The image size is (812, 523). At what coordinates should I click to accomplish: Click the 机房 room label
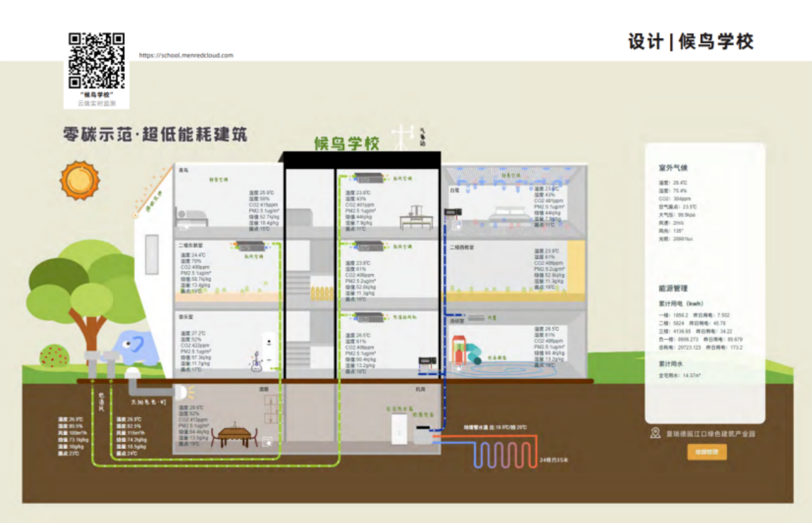pos(421,389)
